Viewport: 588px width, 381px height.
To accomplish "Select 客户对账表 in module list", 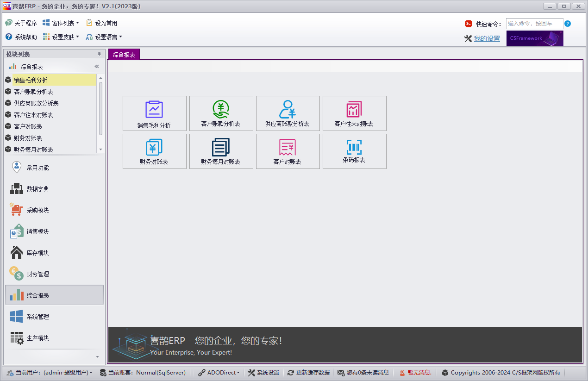I will [50, 126].
